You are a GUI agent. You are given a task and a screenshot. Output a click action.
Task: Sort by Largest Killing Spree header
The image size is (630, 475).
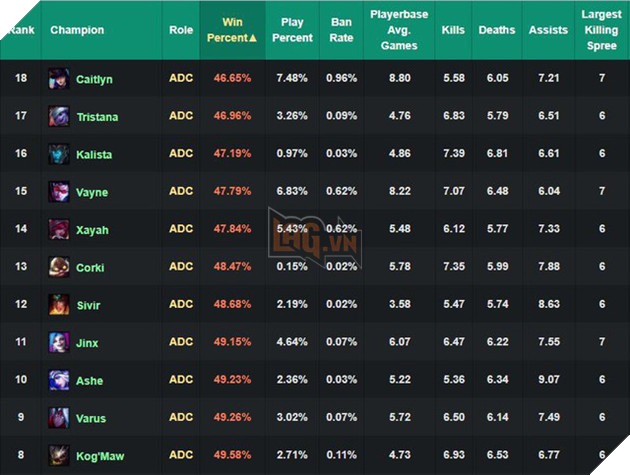(601, 30)
